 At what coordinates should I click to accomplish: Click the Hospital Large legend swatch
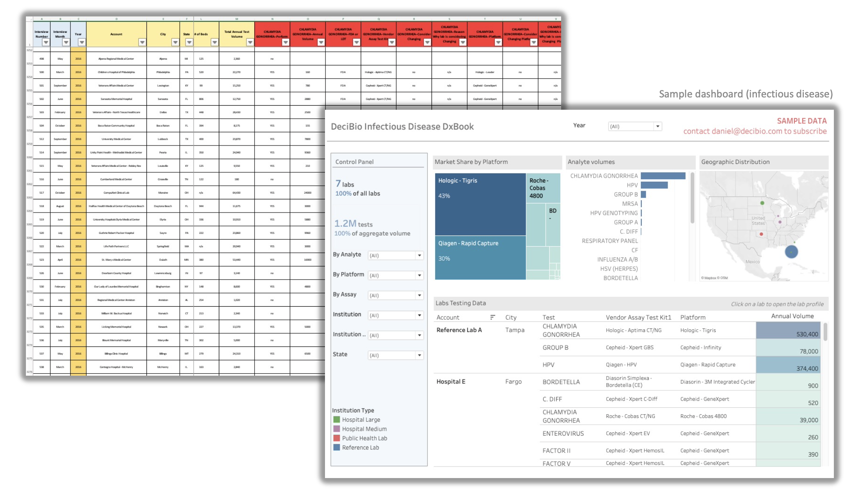click(x=337, y=420)
